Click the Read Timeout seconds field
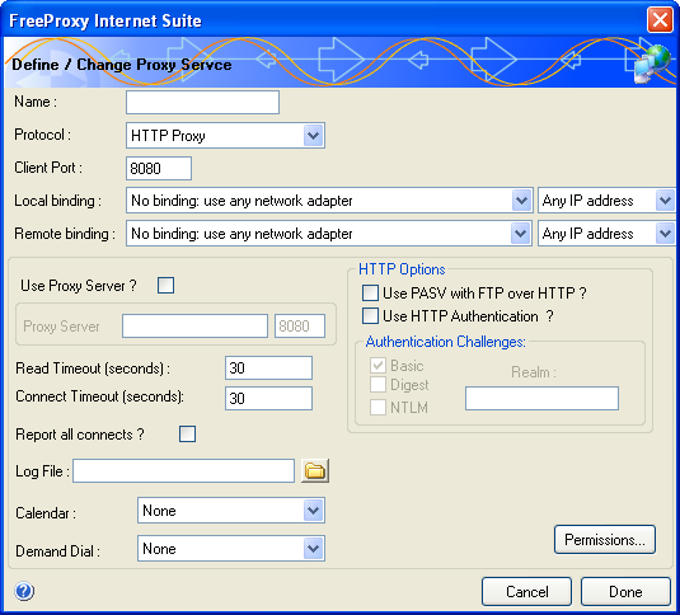The image size is (680, 615). coord(268,368)
